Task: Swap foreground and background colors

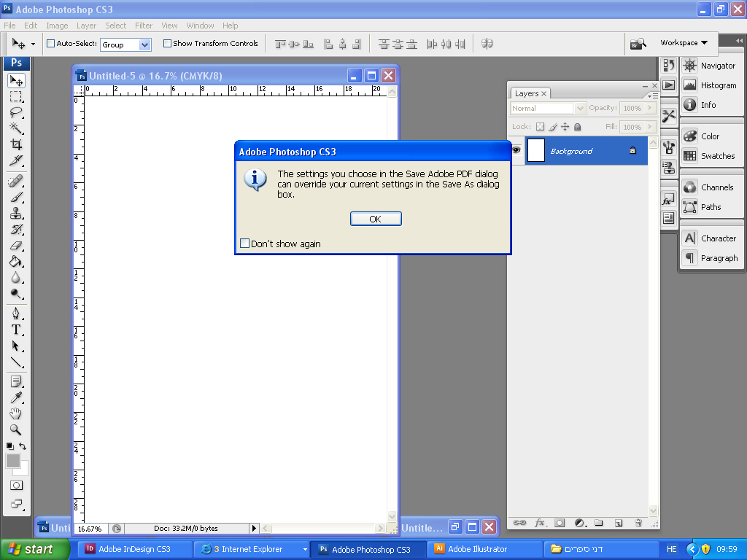Action: 23,446
